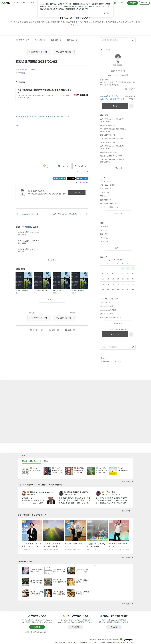Screen dimensions: 151x644
Task: Share via the Facebook シェアする button
Action: [83, 179]
